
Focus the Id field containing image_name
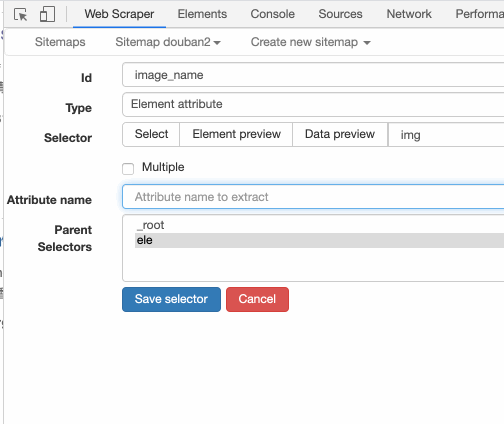click(313, 75)
